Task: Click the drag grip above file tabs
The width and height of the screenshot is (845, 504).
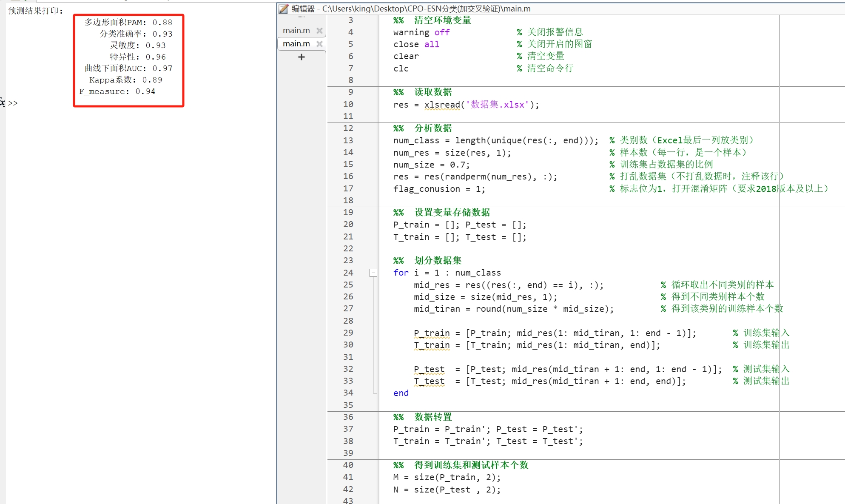Action: click(302, 17)
